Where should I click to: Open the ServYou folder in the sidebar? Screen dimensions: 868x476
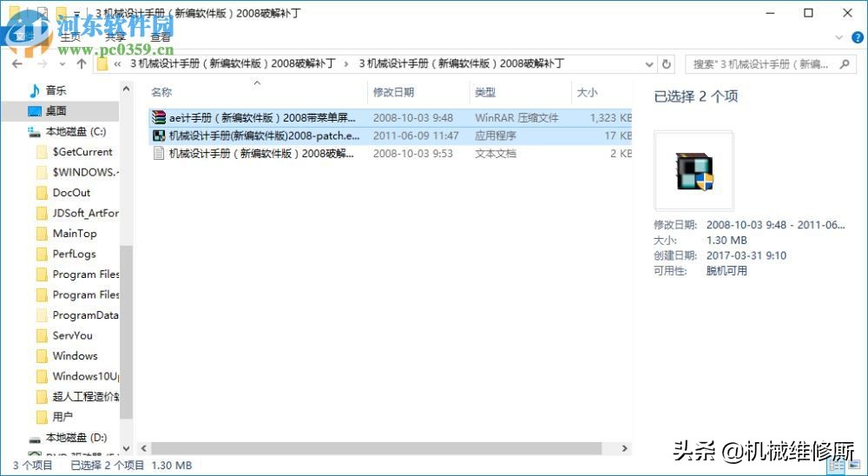tap(73, 335)
